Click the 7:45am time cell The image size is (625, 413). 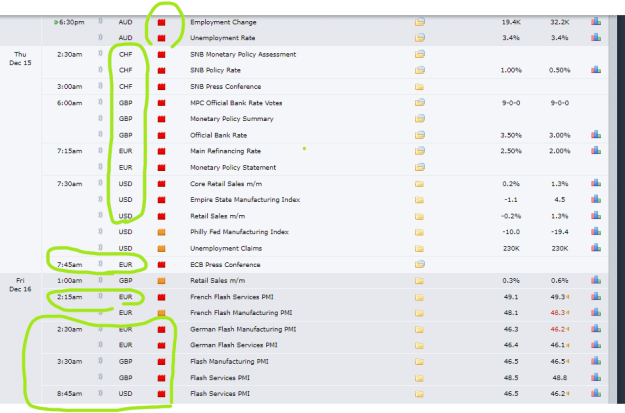(70, 265)
